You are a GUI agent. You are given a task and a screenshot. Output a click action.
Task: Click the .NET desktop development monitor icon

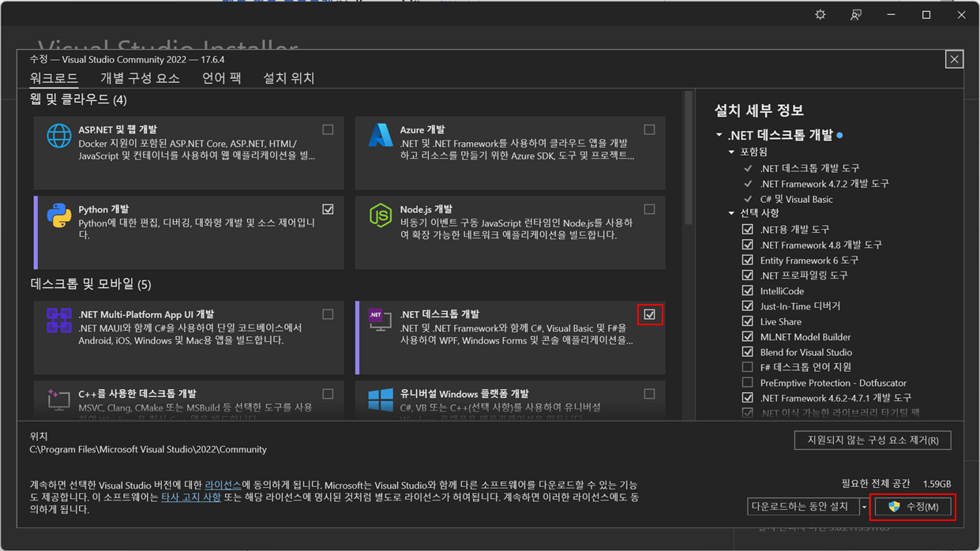tap(380, 320)
